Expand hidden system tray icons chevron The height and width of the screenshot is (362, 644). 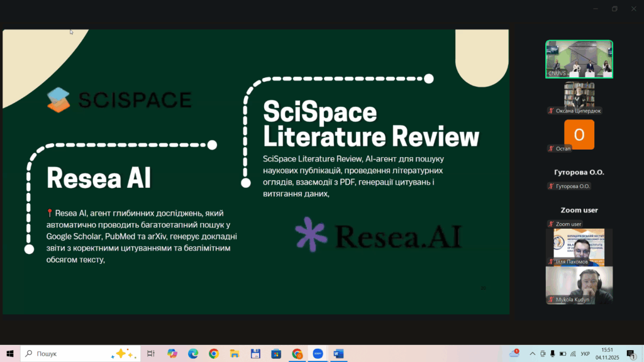[x=532, y=354]
